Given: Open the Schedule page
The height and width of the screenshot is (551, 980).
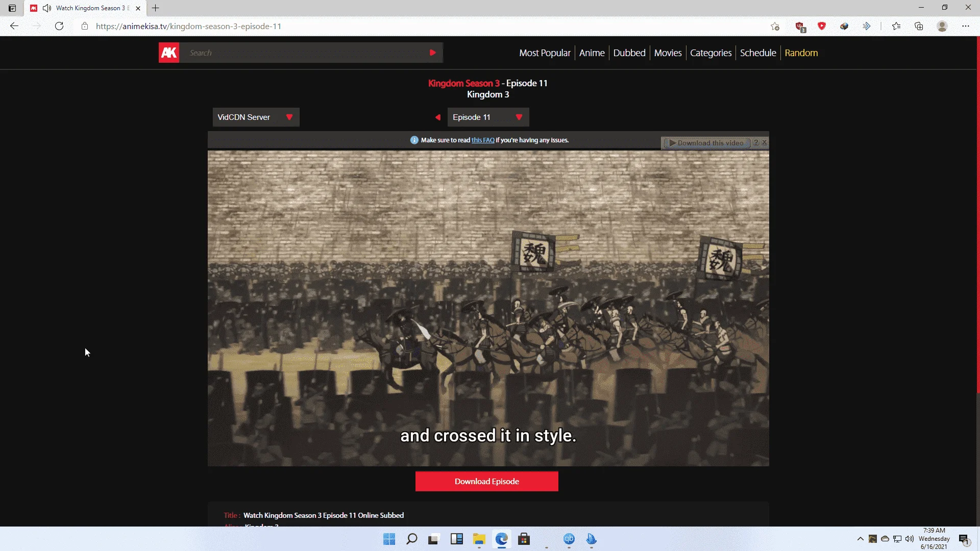Looking at the screenshot, I should [758, 53].
